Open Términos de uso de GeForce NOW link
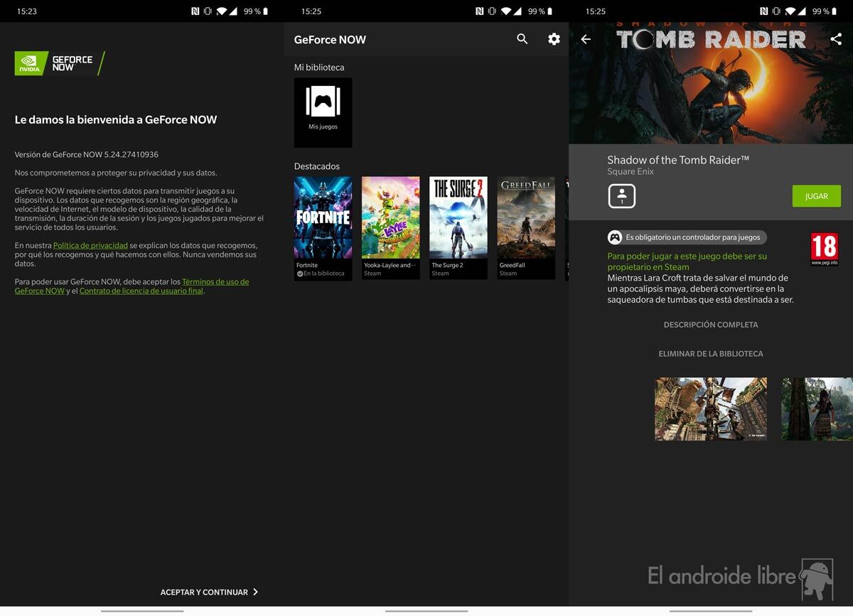Image resolution: width=853 pixels, height=616 pixels. (215, 282)
